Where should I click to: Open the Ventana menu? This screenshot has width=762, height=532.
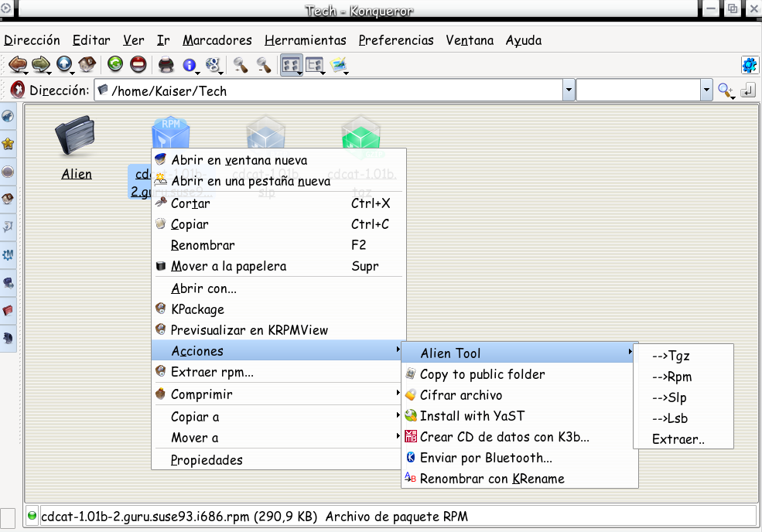pyautogui.click(x=470, y=40)
